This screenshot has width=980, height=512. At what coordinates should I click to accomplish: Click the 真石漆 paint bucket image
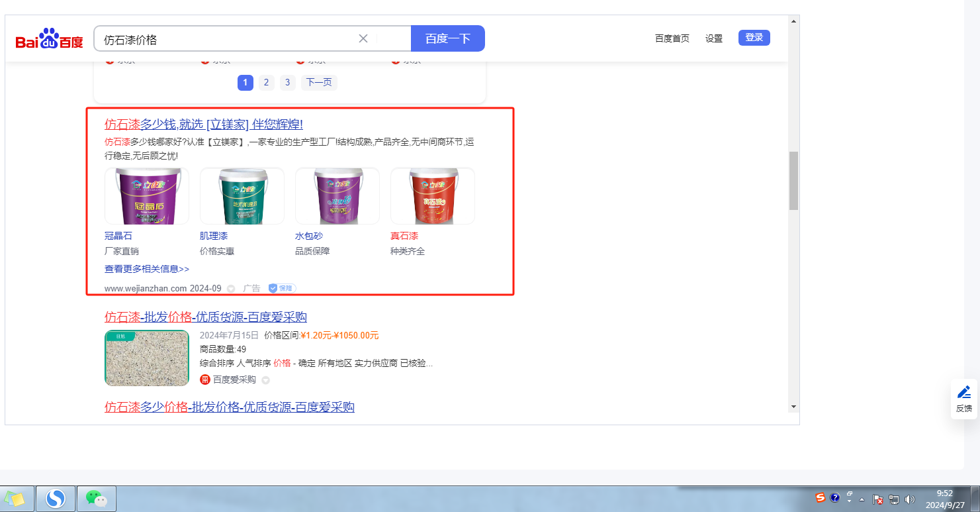coord(433,196)
